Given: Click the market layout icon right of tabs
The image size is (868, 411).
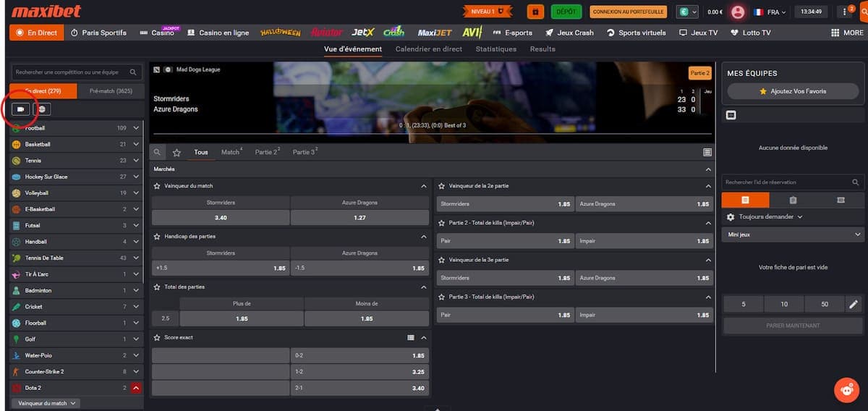Looking at the screenshot, I should tap(707, 153).
